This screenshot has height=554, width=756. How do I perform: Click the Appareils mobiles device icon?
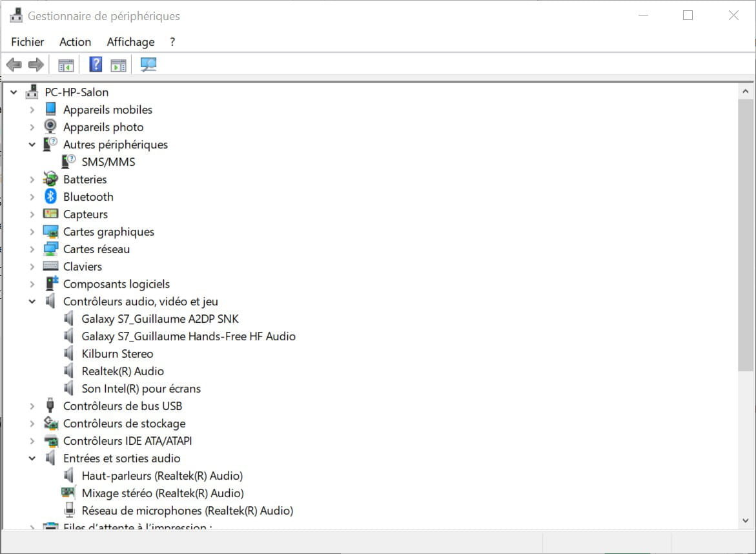click(x=50, y=109)
